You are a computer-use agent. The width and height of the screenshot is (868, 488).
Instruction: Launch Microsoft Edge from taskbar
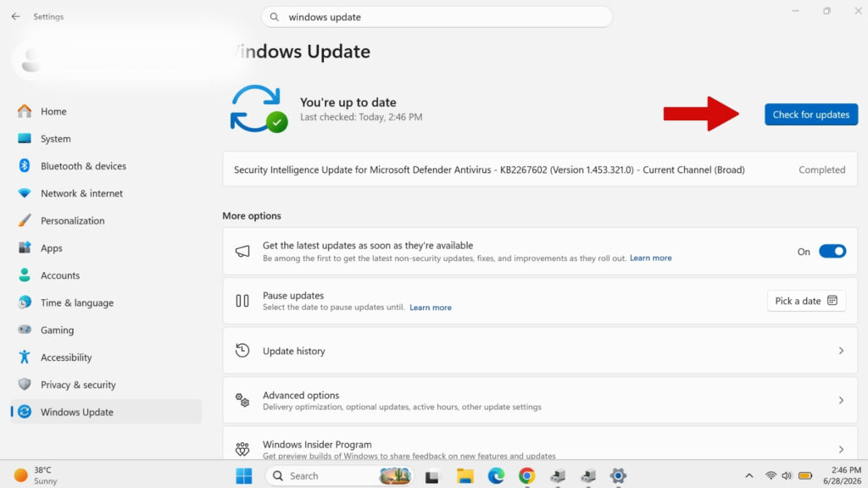(497, 476)
